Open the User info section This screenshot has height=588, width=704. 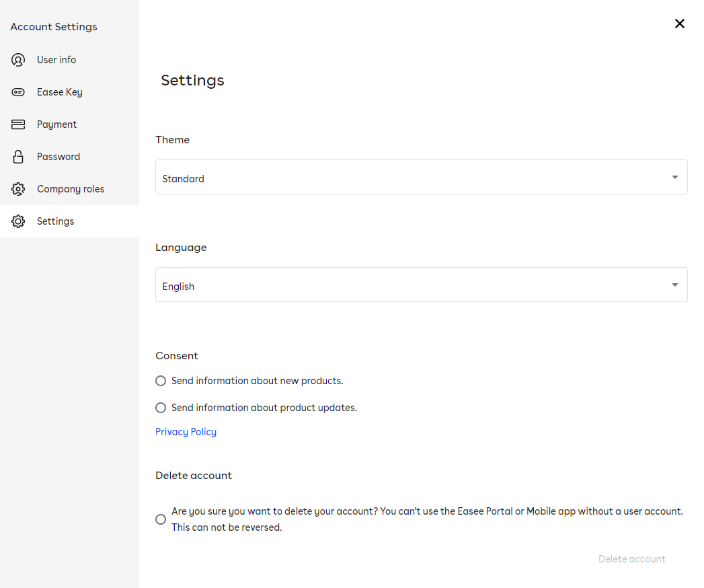tap(69, 60)
